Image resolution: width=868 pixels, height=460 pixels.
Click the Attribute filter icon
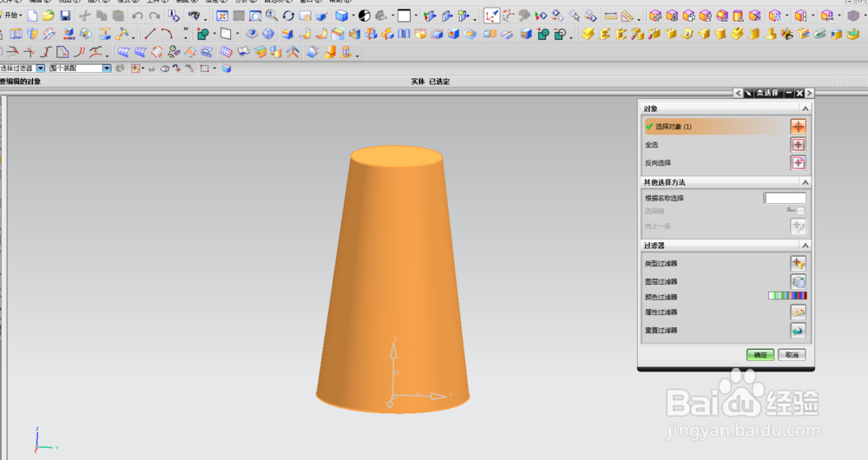click(798, 312)
